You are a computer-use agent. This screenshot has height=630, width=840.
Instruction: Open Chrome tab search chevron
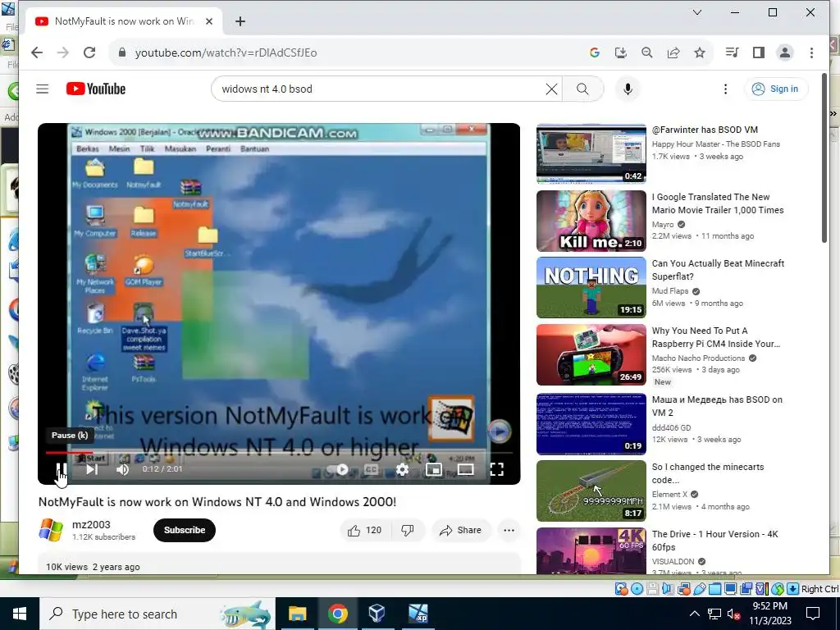pyautogui.click(x=697, y=12)
